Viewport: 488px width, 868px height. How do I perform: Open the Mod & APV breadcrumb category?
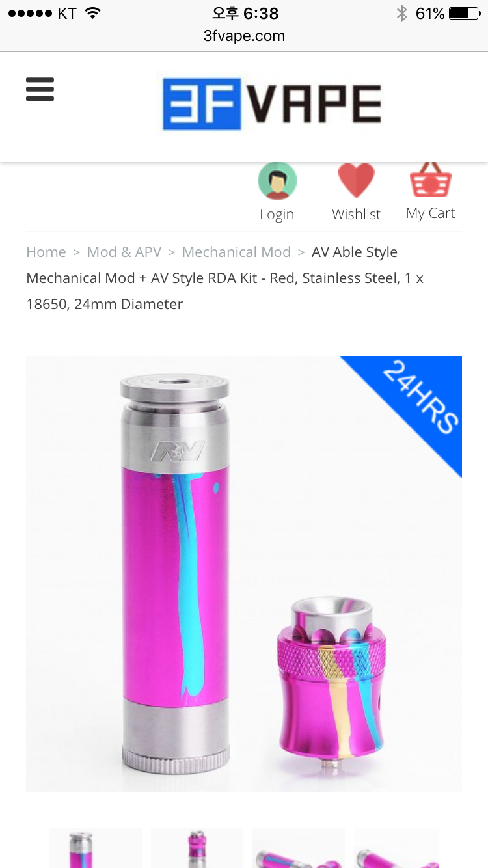point(124,252)
